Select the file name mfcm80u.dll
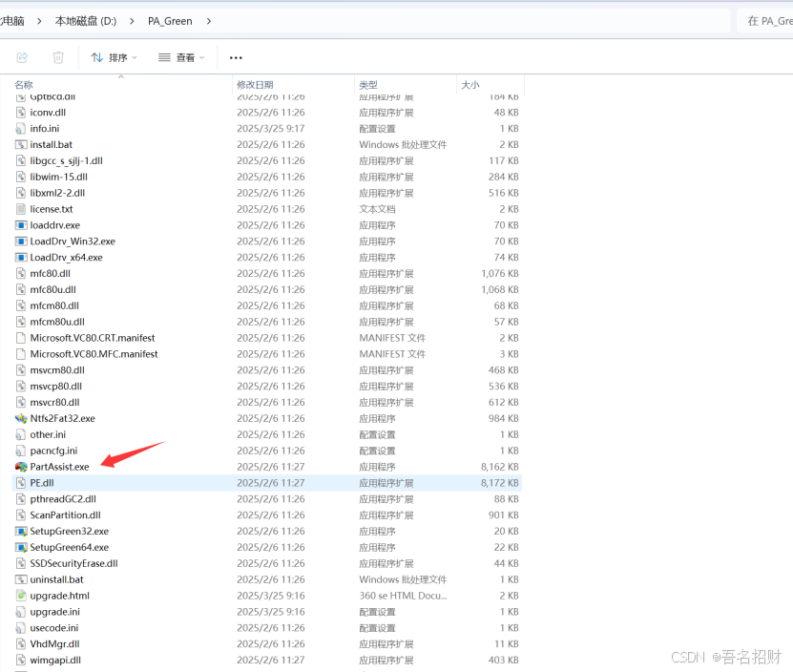 pyautogui.click(x=57, y=322)
